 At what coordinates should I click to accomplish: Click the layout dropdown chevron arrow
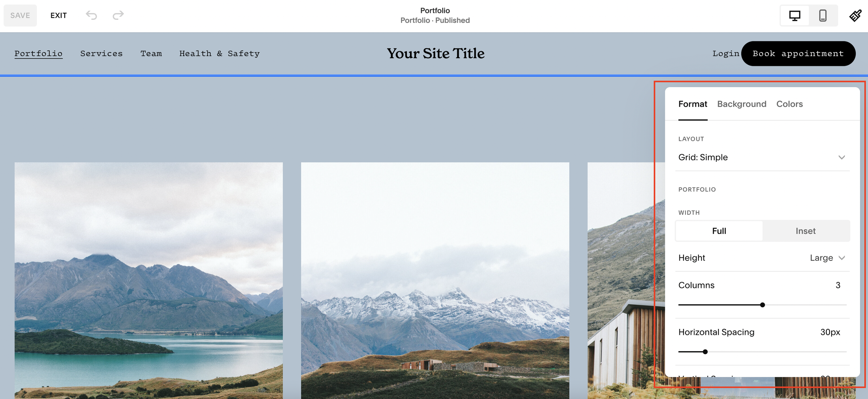(x=842, y=158)
